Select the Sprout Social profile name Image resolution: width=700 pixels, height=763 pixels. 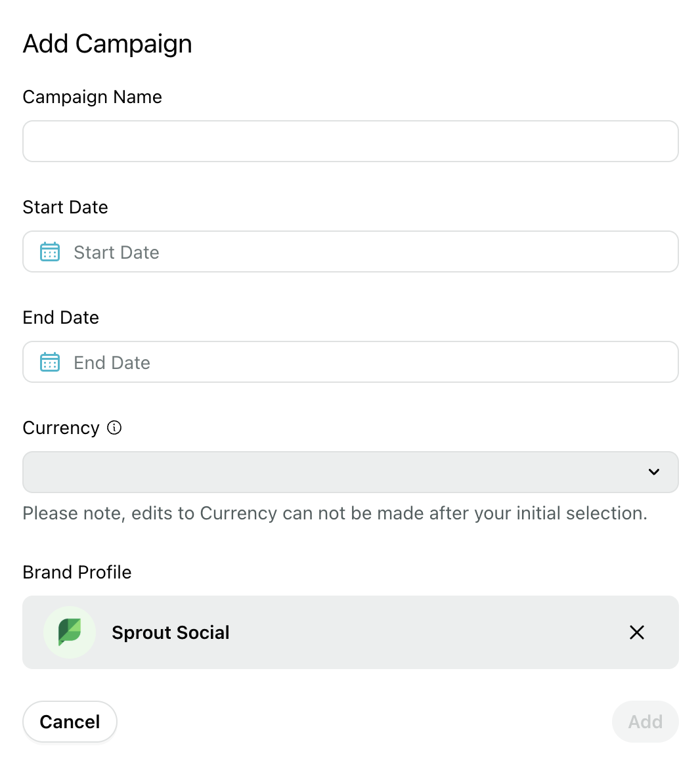tap(170, 632)
